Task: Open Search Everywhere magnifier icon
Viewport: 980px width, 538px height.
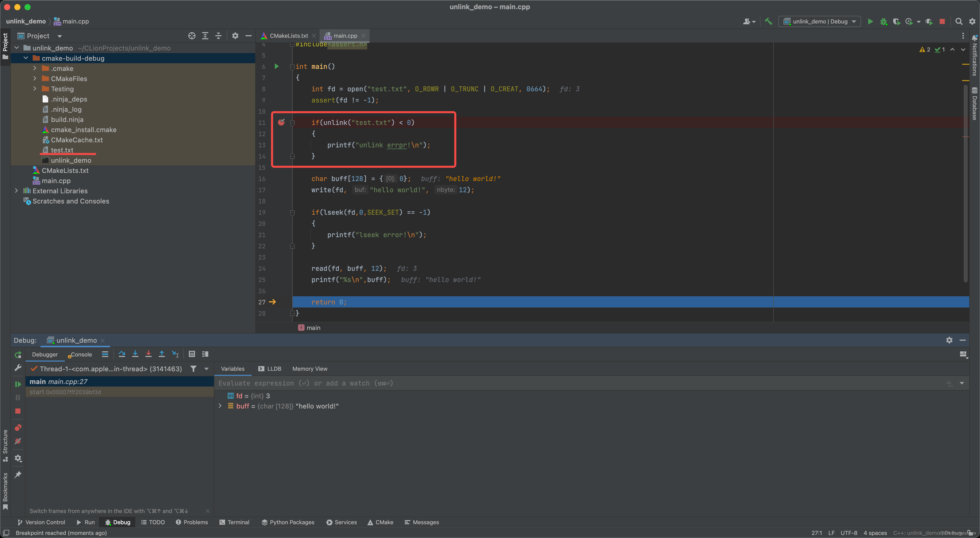Action: coord(959,21)
